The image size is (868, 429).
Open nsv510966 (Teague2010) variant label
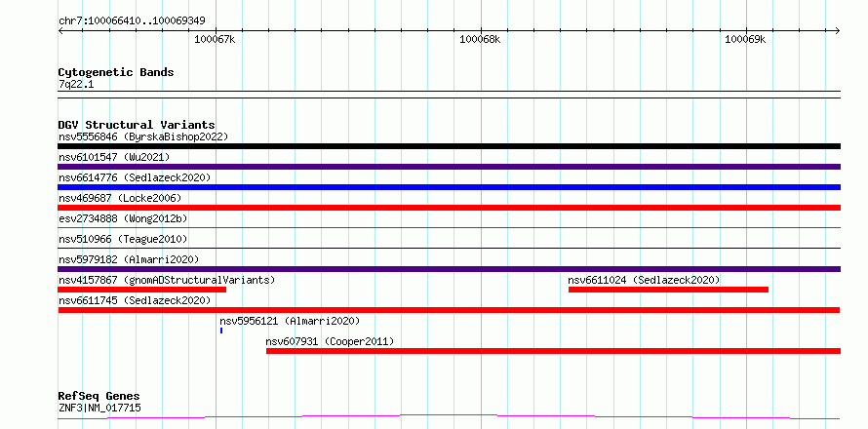[123, 239]
